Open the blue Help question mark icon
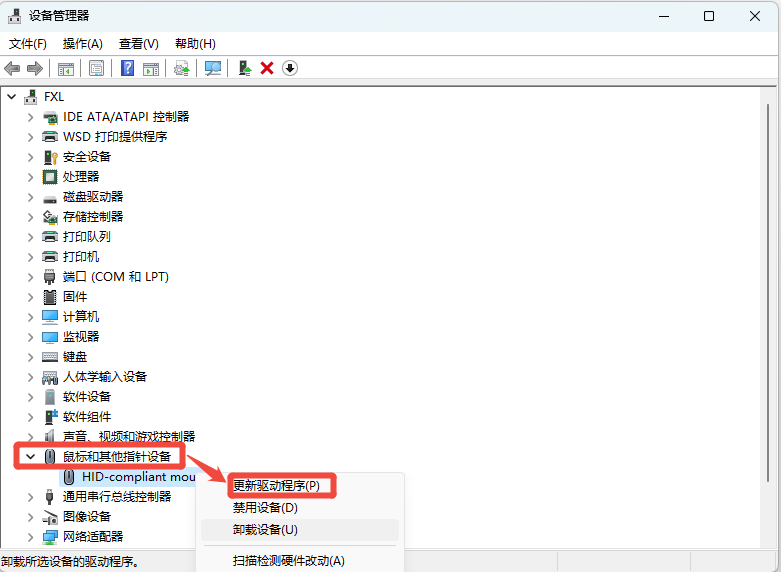This screenshot has width=781, height=572. (128, 68)
